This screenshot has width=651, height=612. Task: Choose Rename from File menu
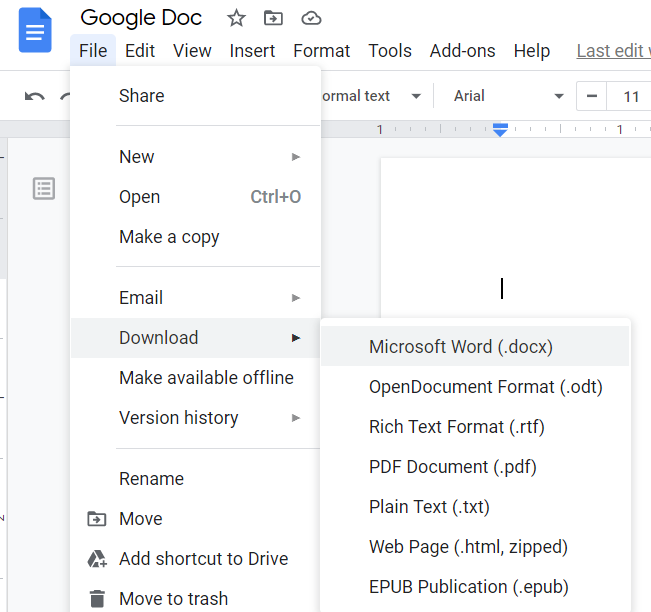tap(196, 479)
